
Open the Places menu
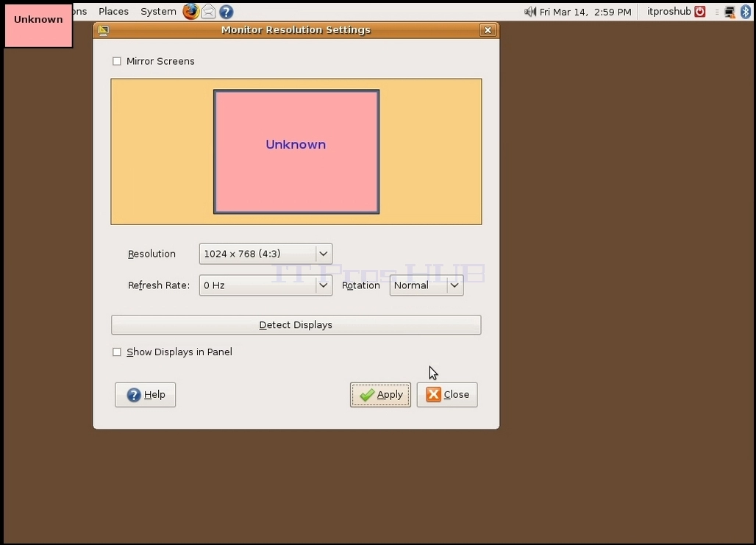pos(113,12)
